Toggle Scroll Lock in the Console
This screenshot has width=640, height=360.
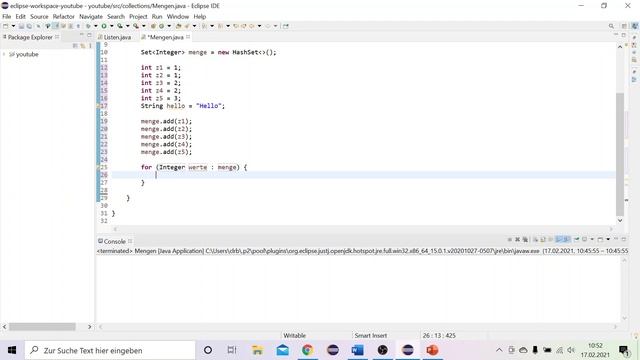click(543, 240)
